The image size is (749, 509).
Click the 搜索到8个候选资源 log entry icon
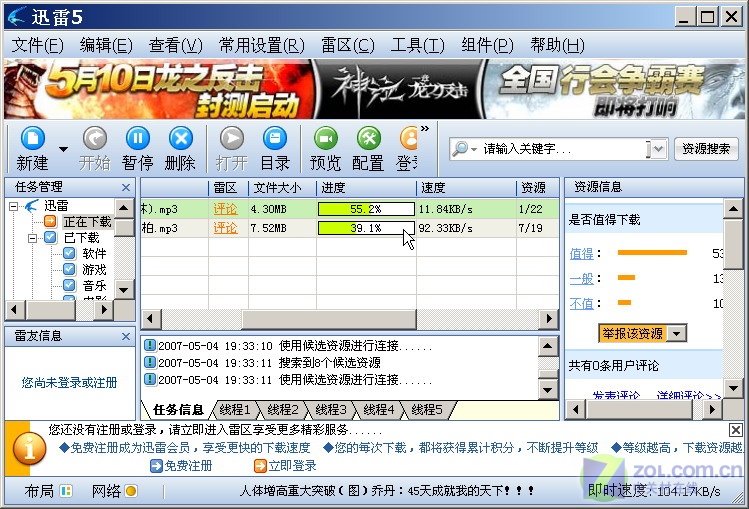coord(150,362)
